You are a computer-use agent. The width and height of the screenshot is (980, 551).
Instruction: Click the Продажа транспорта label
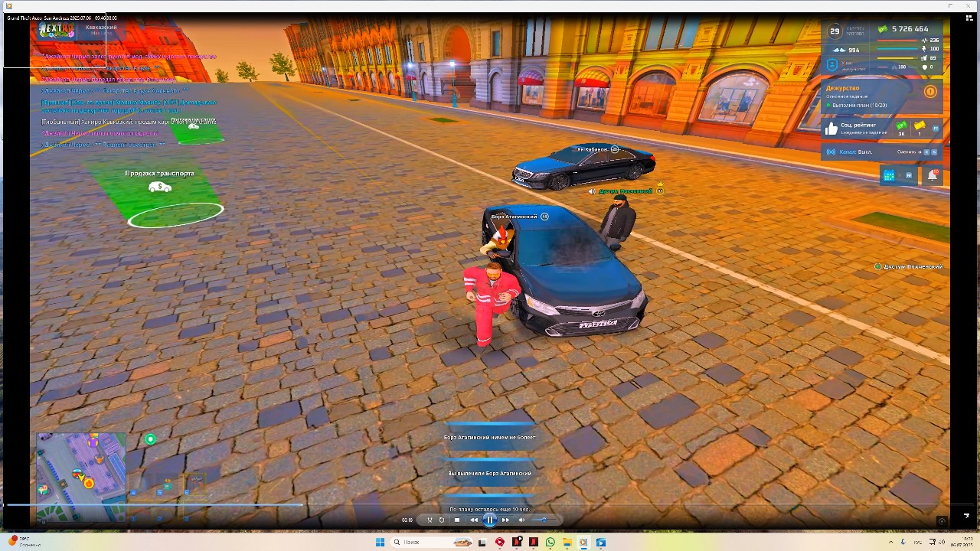click(x=160, y=174)
